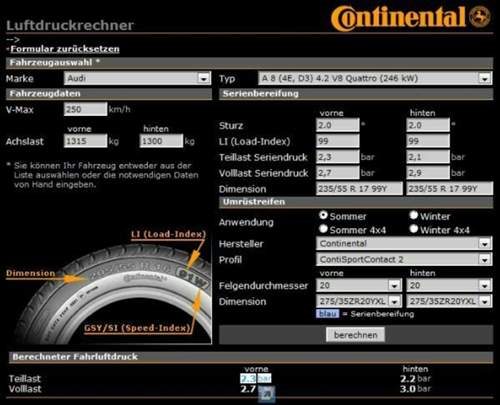The image size is (500, 405).
Task: Click the GSY/SI (Speed-Index) label
Action: 137,328
